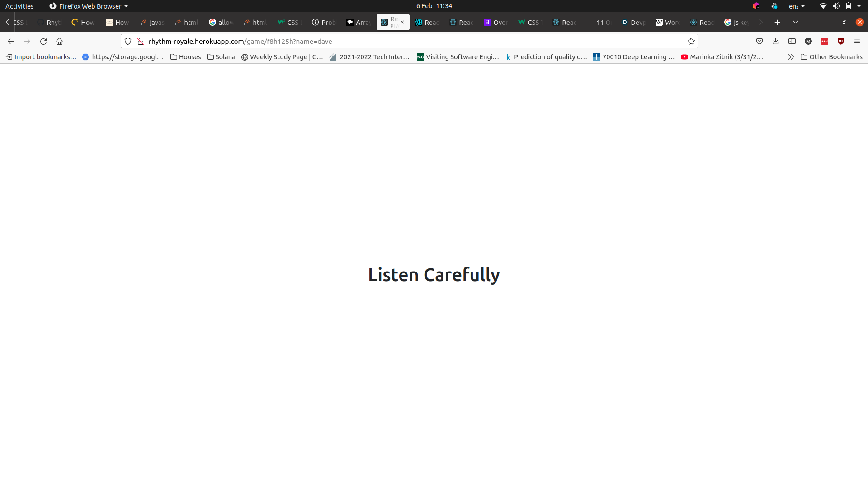Show sidebars icon in toolbar

pyautogui.click(x=792, y=41)
